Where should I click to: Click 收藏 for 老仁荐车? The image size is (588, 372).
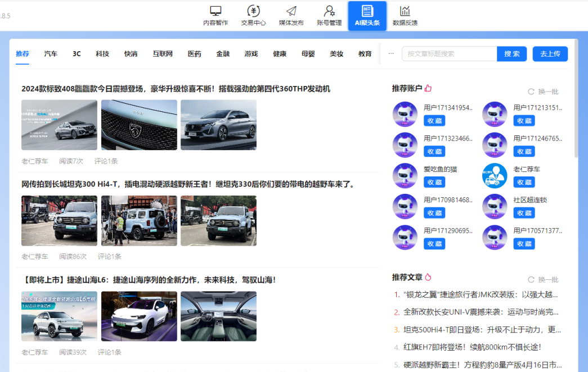524,182
